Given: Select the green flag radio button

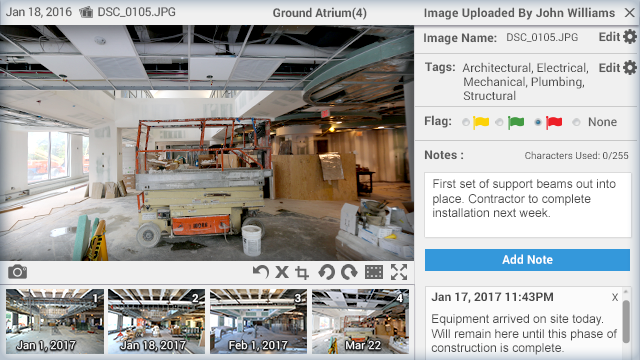Looking at the screenshot, I should coord(499,122).
